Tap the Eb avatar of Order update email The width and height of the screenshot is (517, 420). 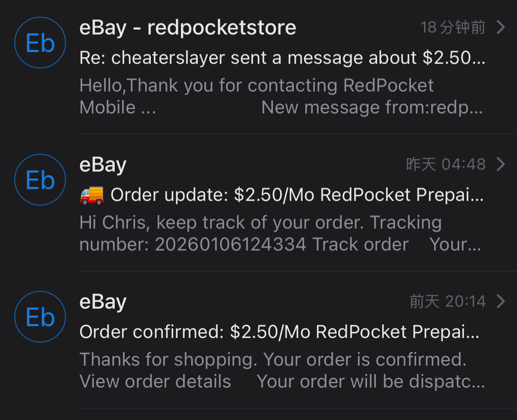pos(40,180)
